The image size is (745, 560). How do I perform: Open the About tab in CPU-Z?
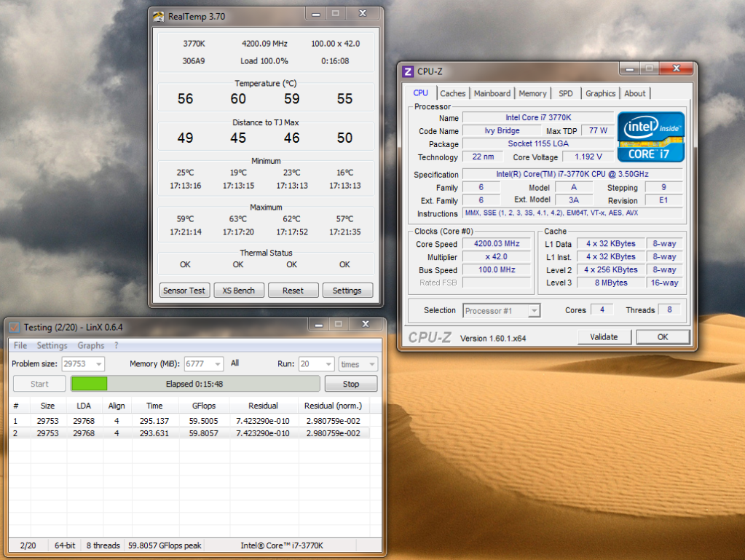(x=635, y=93)
